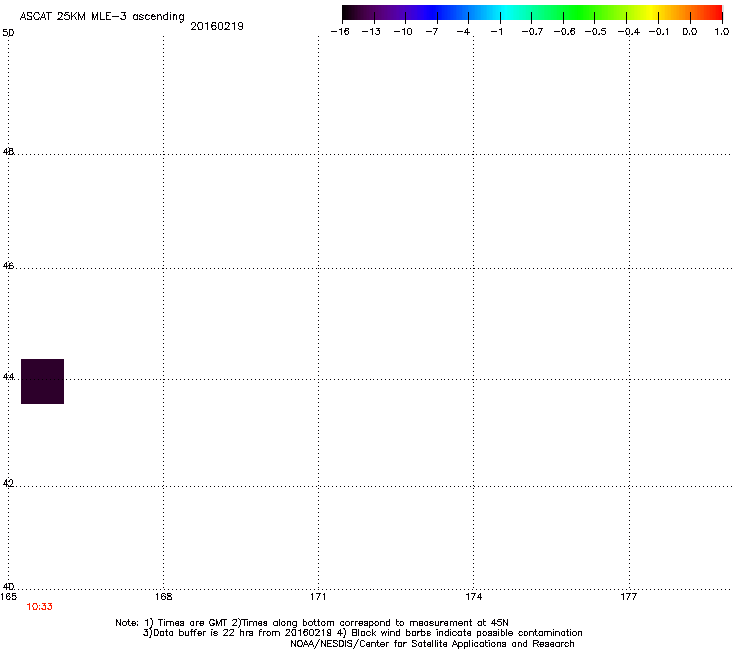Click the color bar's green section
Viewport: 740px width, 650px height.
click(580, 12)
